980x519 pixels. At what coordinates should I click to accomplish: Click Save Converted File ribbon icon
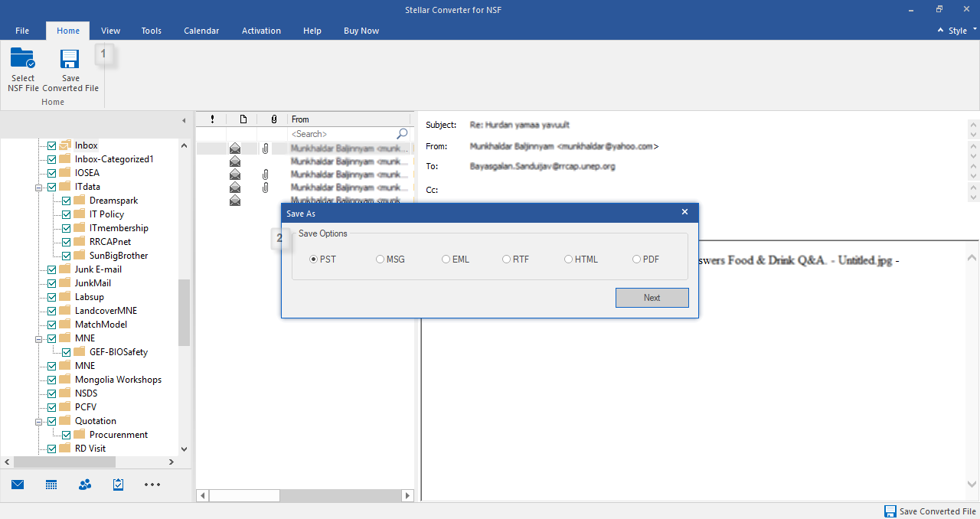(x=70, y=59)
